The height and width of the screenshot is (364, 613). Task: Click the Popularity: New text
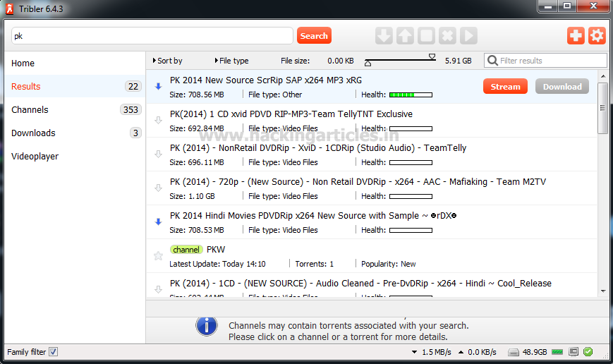(x=388, y=264)
